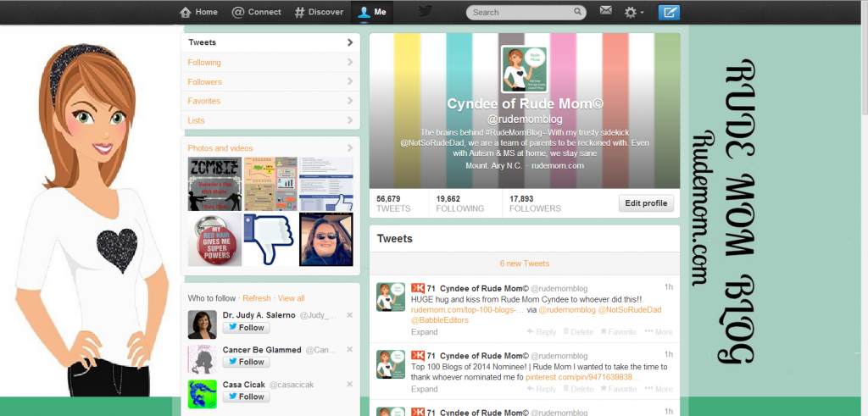Click the Search field
Viewport: 868px width, 416px height.
tap(526, 12)
